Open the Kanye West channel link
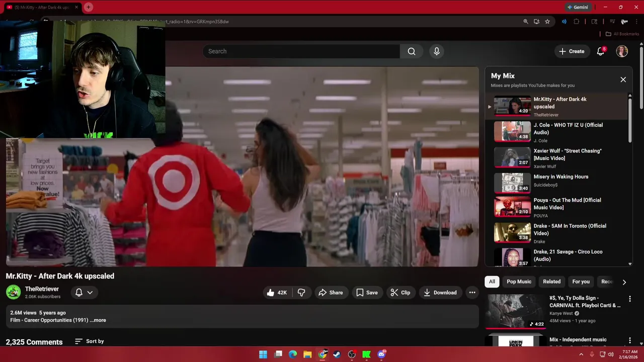 coord(561,313)
